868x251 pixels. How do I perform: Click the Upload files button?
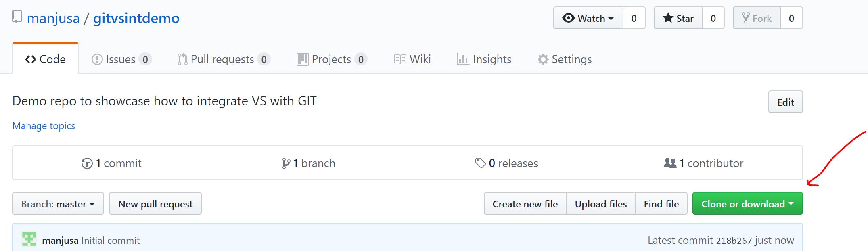[x=600, y=204]
